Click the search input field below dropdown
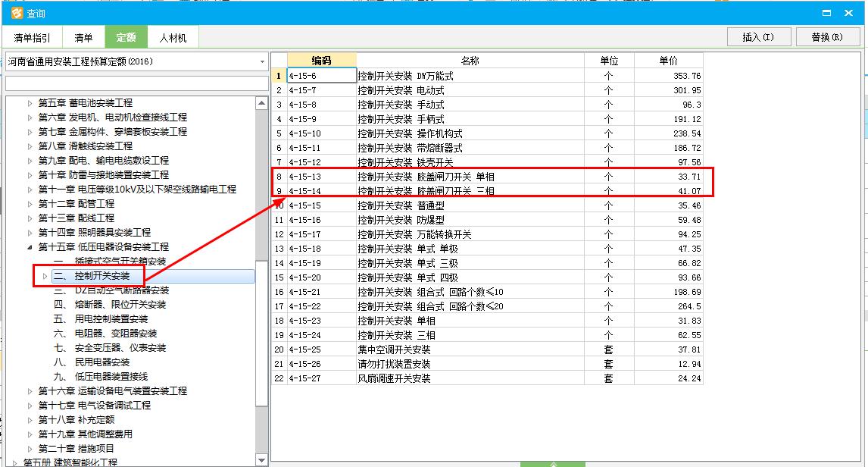Image resolution: width=868 pixels, height=467 pixels. [137, 83]
